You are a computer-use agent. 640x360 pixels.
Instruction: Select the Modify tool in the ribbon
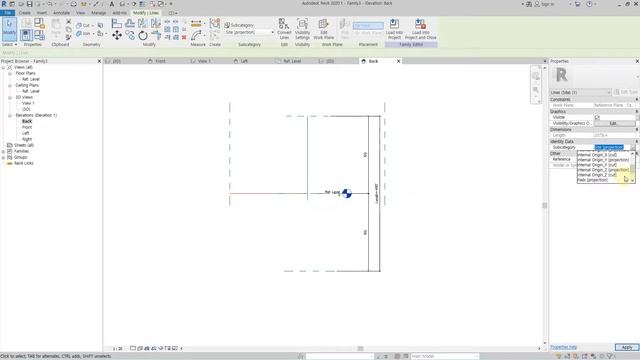click(9, 29)
